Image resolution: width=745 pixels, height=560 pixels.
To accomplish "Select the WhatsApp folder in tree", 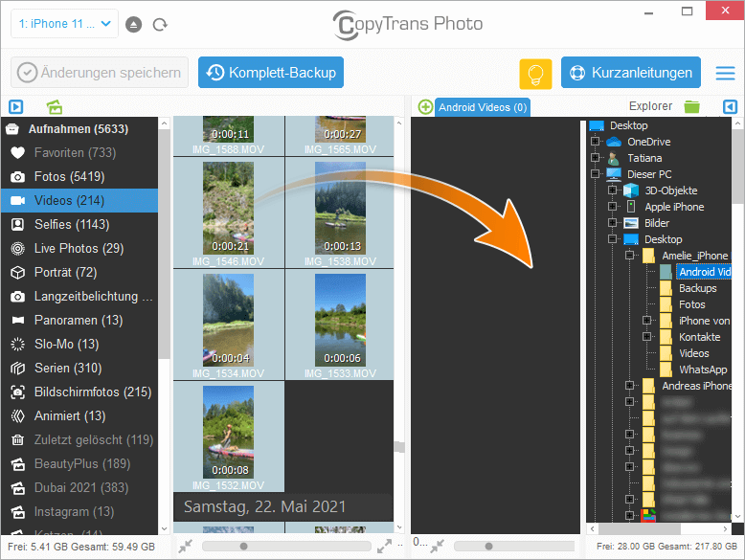I will [703, 370].
